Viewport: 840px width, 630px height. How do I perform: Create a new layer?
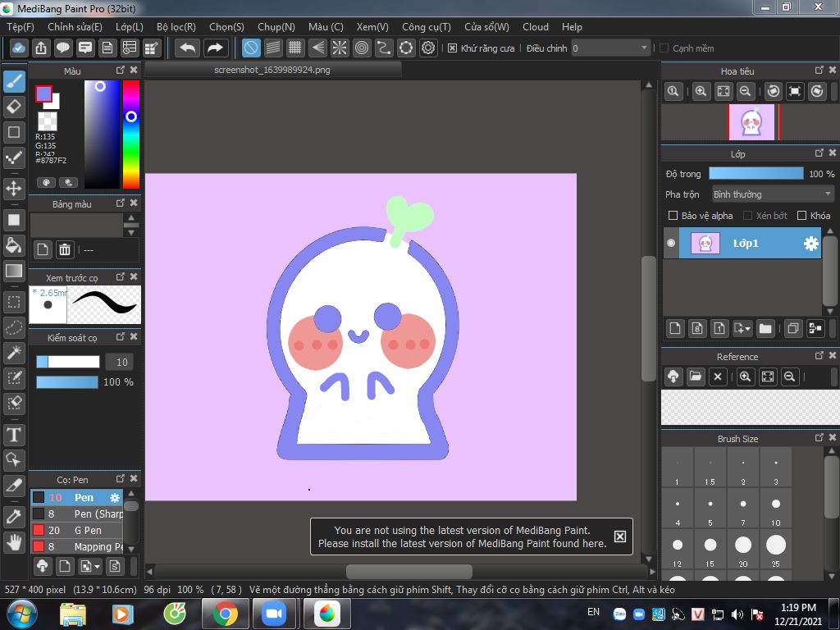pyautogui.click(x=675, y=328)
